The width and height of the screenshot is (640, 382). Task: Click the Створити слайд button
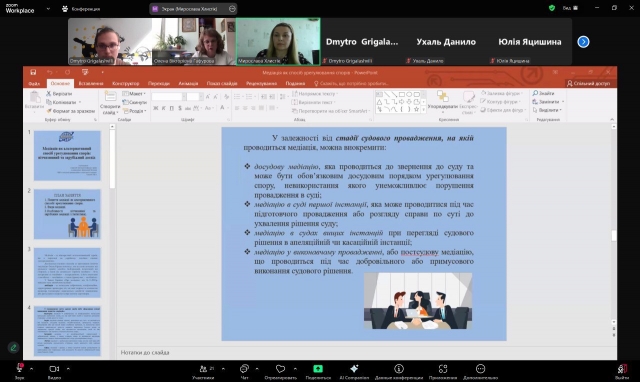coord(110,103)
